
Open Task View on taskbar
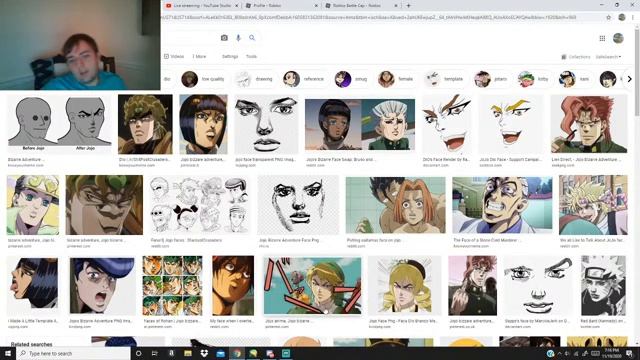click(155, 353)
